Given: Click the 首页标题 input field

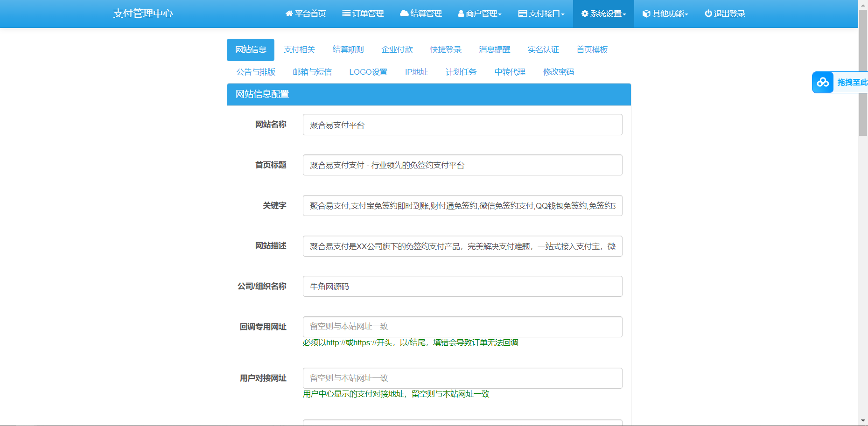Looking at the screenshot, I should pos(462,165).
